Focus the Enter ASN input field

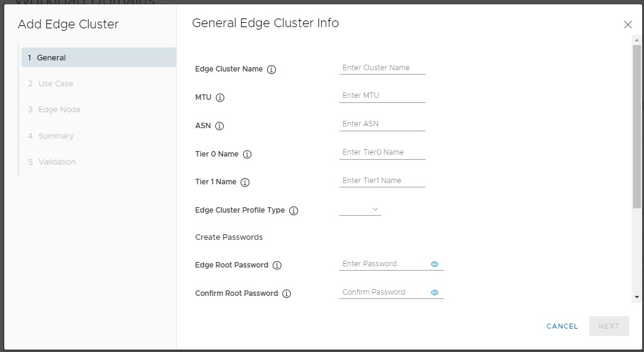(x=382, y=124)
